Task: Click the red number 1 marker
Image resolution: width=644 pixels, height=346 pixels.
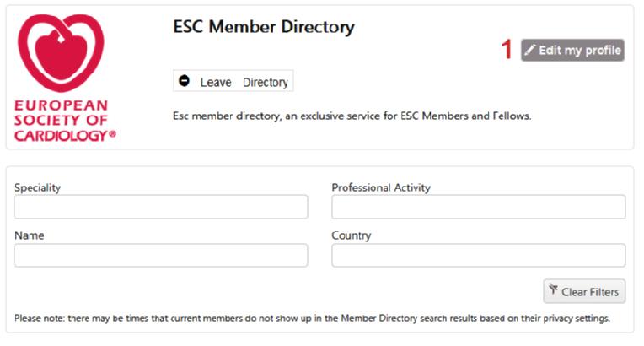Action: 507,50
